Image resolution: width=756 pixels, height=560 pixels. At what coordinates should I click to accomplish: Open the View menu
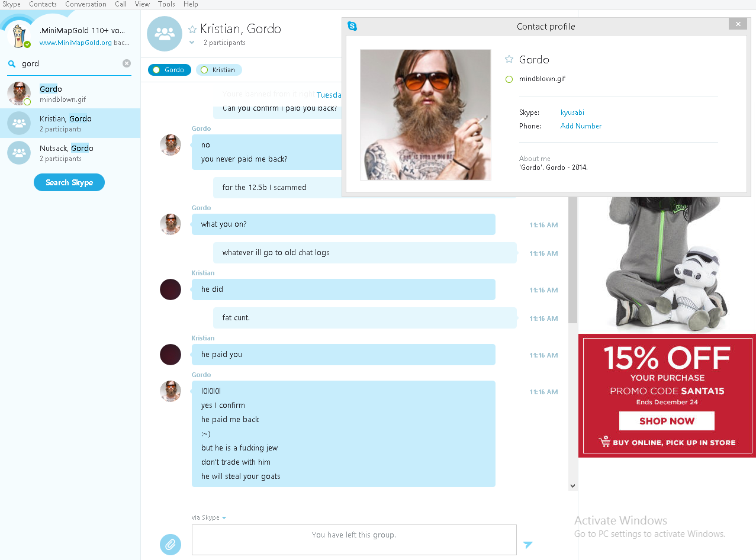142,4
